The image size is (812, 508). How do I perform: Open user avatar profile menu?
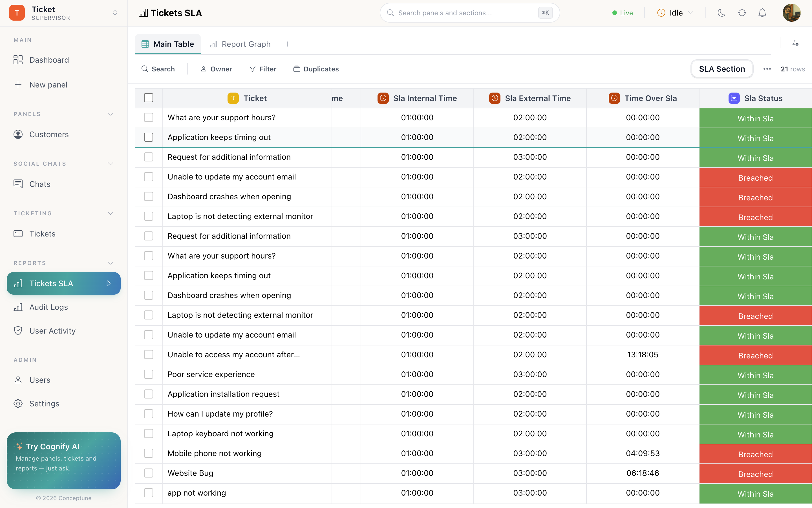coord(791,13)
